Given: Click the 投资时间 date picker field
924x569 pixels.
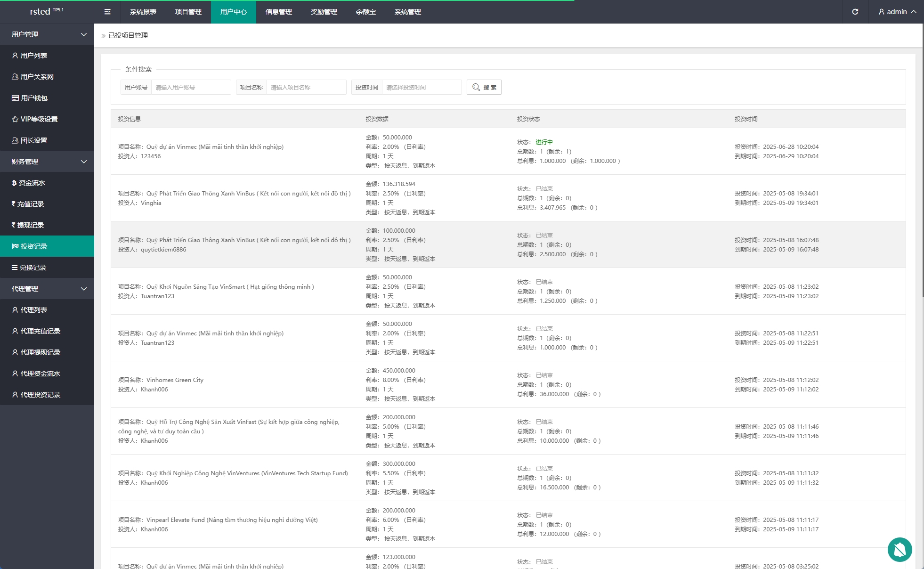Looking at the screenshot, I should 421,87.
